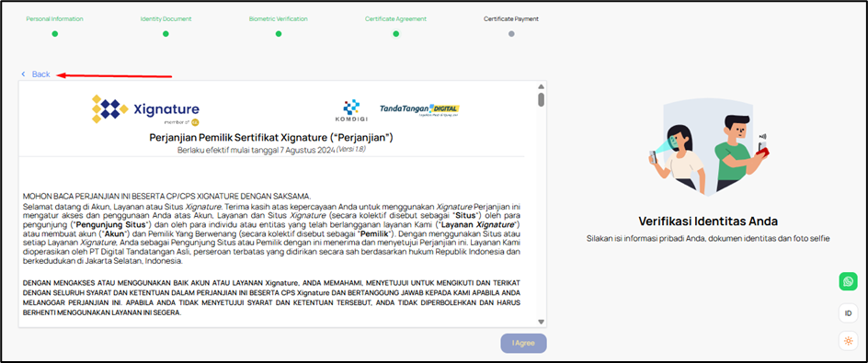Click the back chevron arrow icon
This screenshot has height=363, width=868.
pyautogui.click(x=23, y=74)
